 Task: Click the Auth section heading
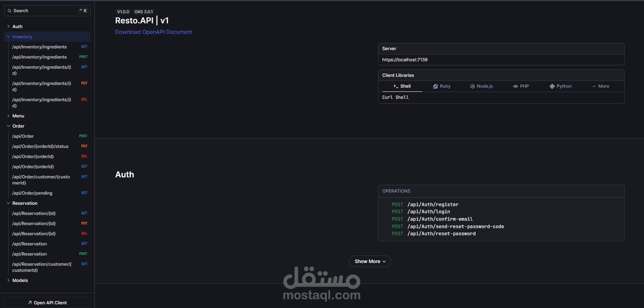coord(125,175)
